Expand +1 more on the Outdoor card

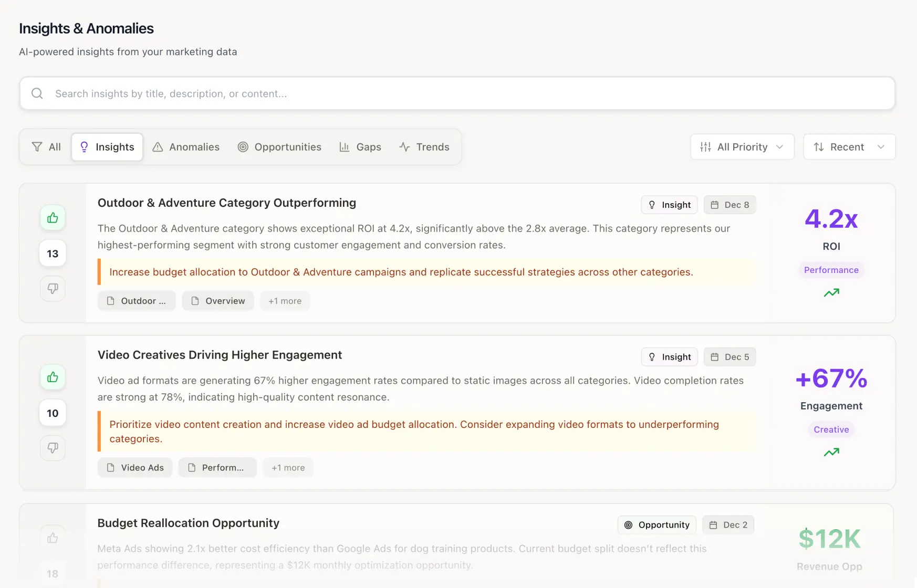coord(285,301)
